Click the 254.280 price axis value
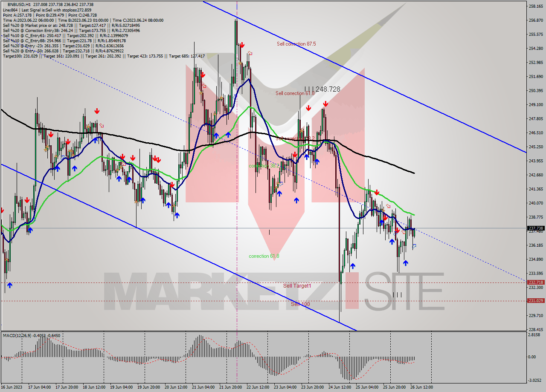The image size is (546, 392). pos(536,48)
